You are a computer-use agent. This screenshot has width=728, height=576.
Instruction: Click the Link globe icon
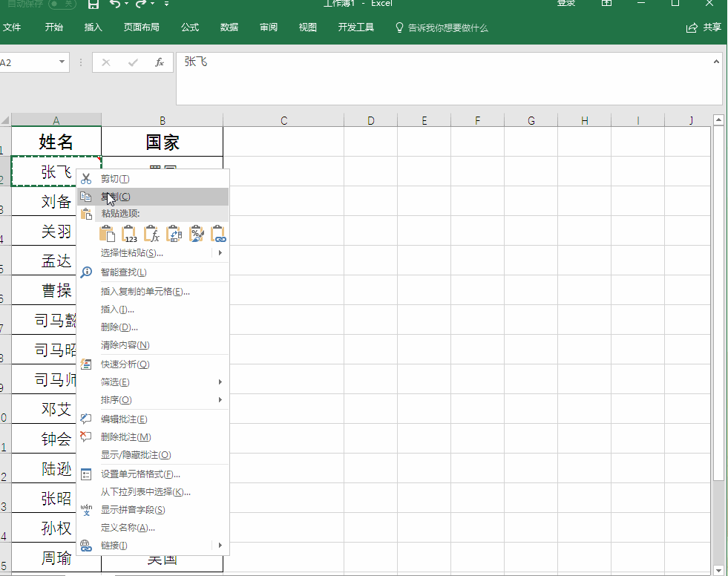pos(86,546)
